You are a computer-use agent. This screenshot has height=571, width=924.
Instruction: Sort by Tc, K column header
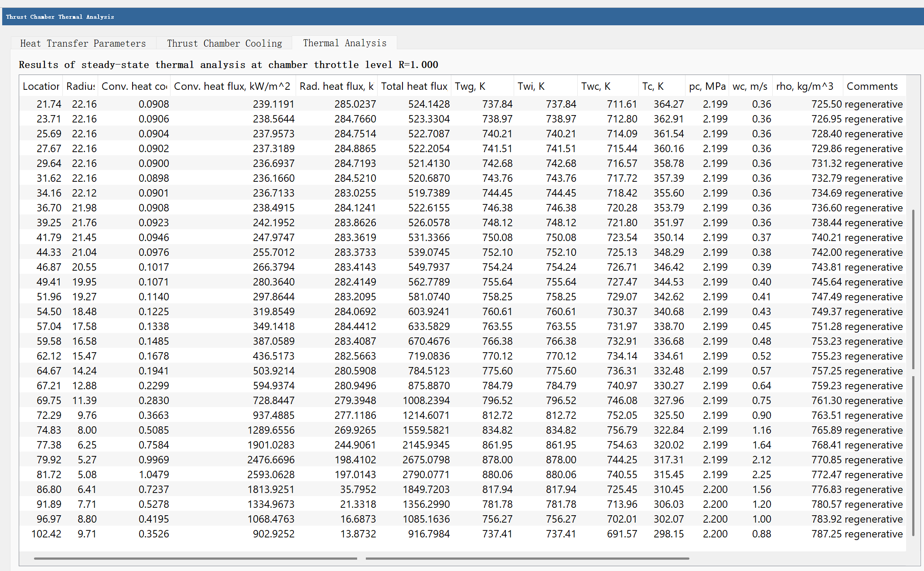[x=661, y=86]
